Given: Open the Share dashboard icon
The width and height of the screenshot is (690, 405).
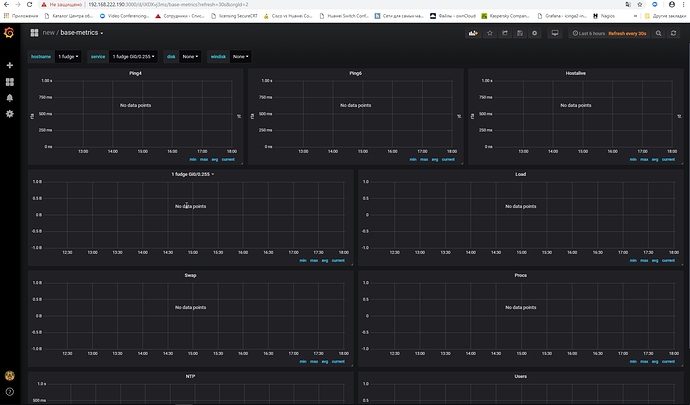Looking at the screenshot, I should pyautogui.click(x=507, y=33).
